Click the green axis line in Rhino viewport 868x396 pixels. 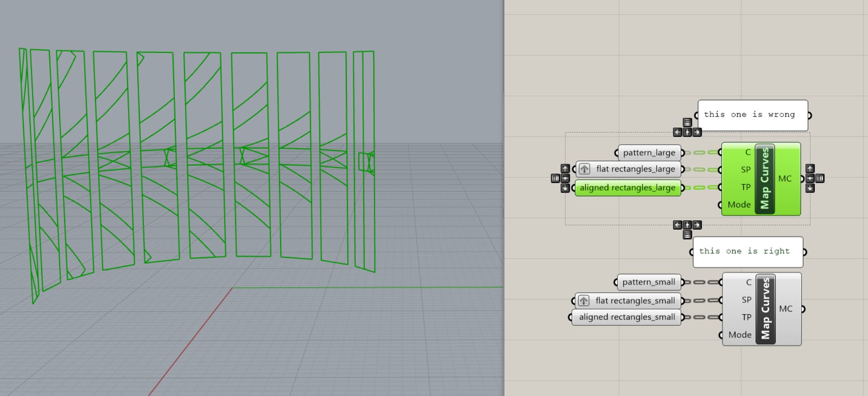(367, 287)
